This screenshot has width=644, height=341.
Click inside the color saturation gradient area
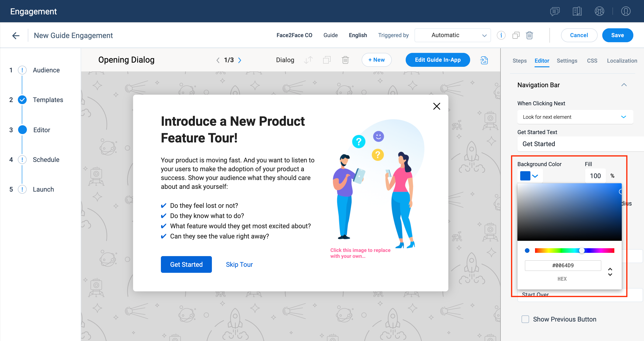(569, 212)
